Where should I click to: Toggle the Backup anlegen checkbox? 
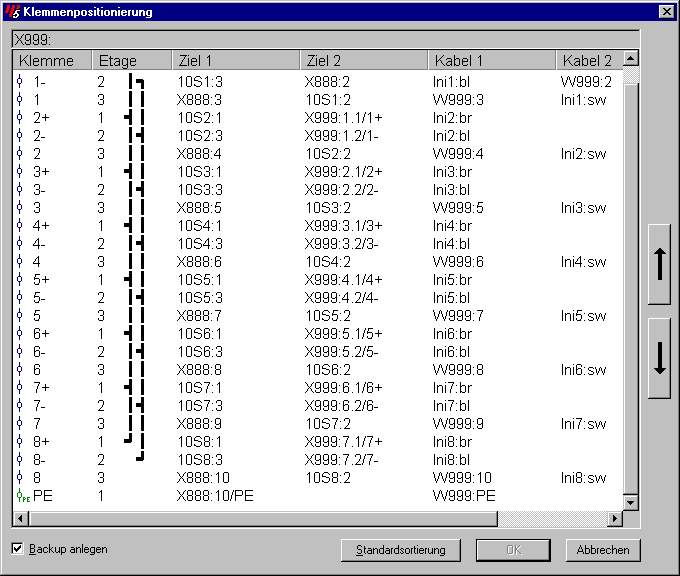click(17, 549)
